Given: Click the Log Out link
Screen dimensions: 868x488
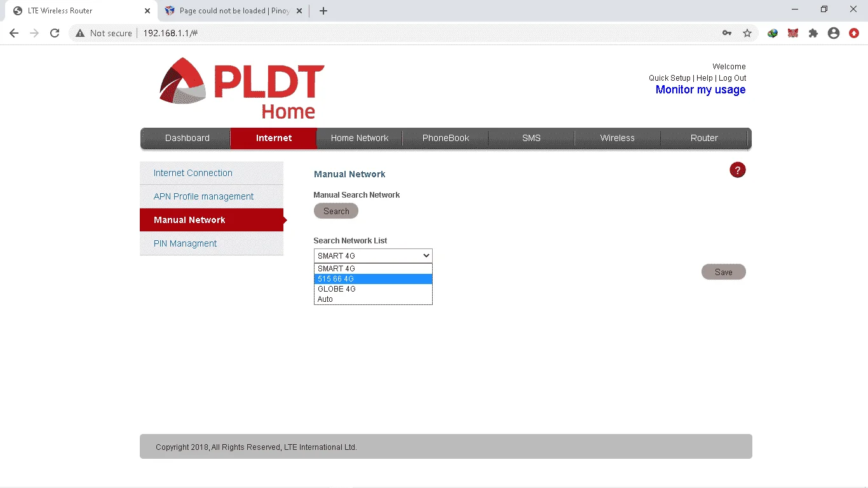Looking at the screenshot, I should coord(733,78).
